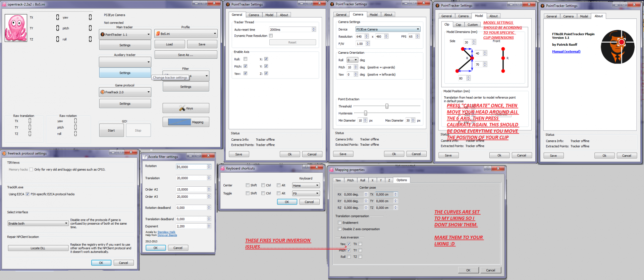
Task: Switch to Camera tab in first PointTracker window
Action: (254, 15)
